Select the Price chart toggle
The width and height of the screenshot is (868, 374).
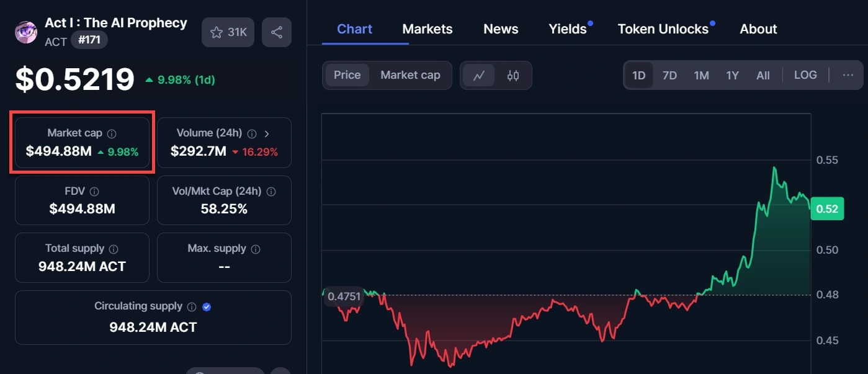point(347,75)
